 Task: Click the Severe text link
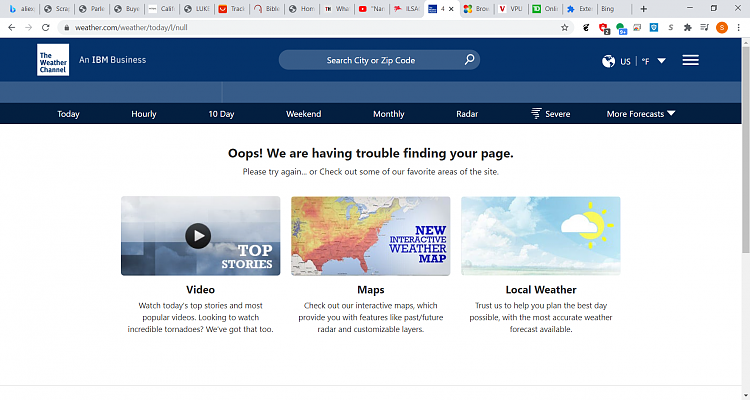(558, 114)
